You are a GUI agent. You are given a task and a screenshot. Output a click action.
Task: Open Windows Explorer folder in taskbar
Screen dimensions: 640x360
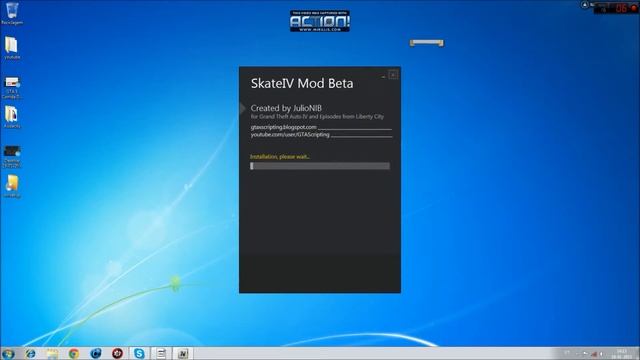(x=52, y=353)
